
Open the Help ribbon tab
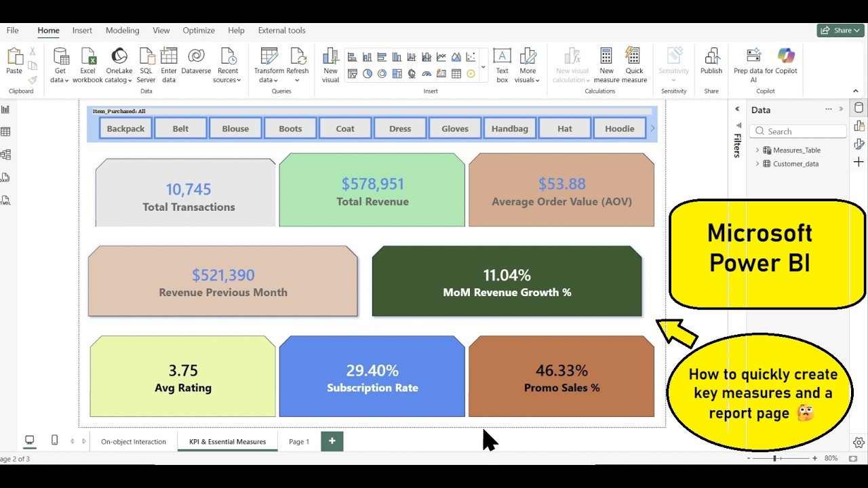click(x=236, y=30)
